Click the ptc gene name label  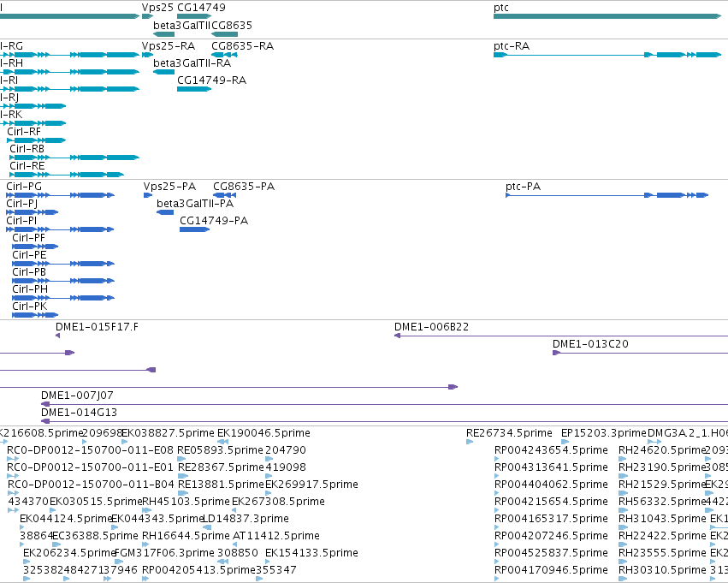tap(501, 8)
